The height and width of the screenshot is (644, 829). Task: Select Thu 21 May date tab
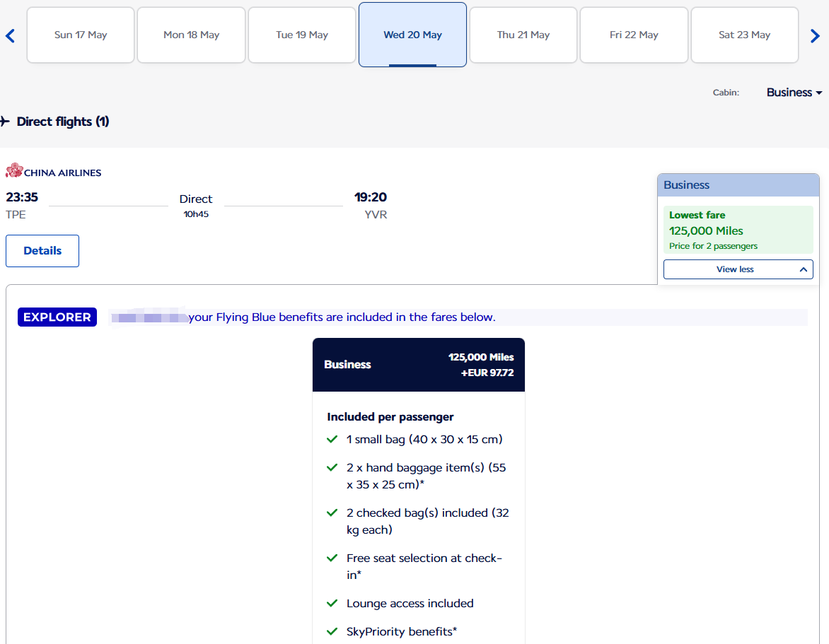pos(523,35)
